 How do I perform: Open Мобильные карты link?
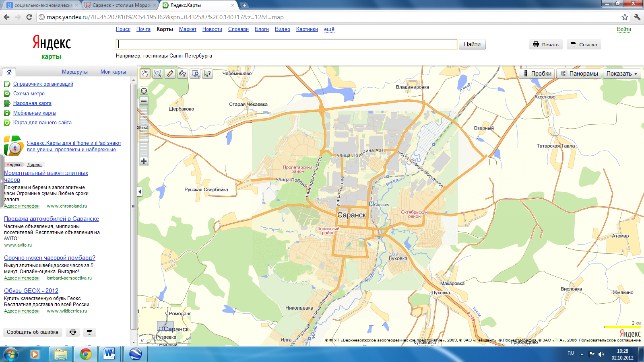click(35, 113)
